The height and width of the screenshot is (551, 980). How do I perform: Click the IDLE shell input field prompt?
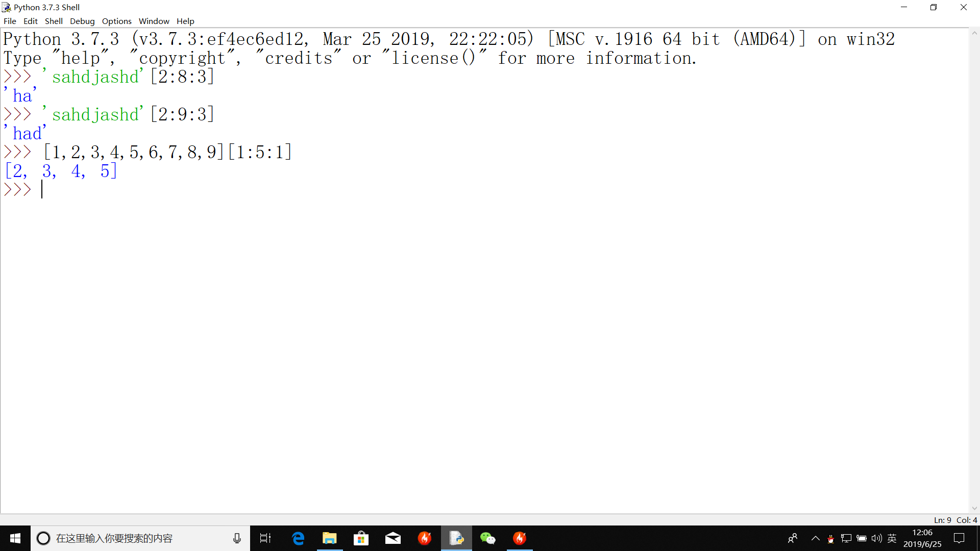click(40, 190)
